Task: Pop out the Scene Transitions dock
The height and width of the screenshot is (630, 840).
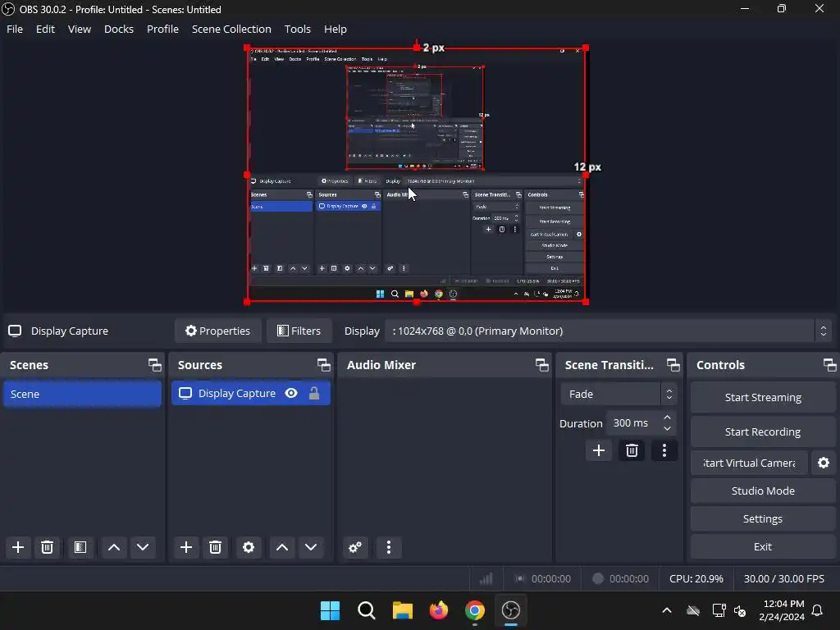Action: coord(673,365)
